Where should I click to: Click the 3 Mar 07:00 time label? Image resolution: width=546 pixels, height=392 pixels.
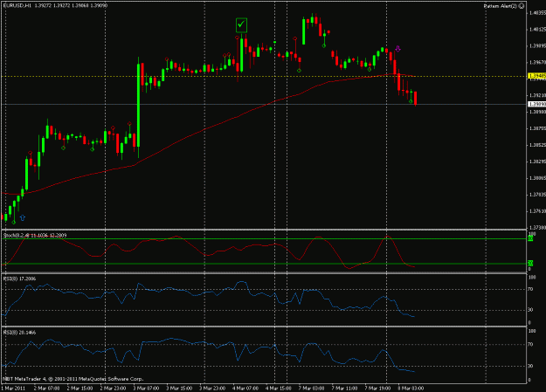[x=146, y=389]
